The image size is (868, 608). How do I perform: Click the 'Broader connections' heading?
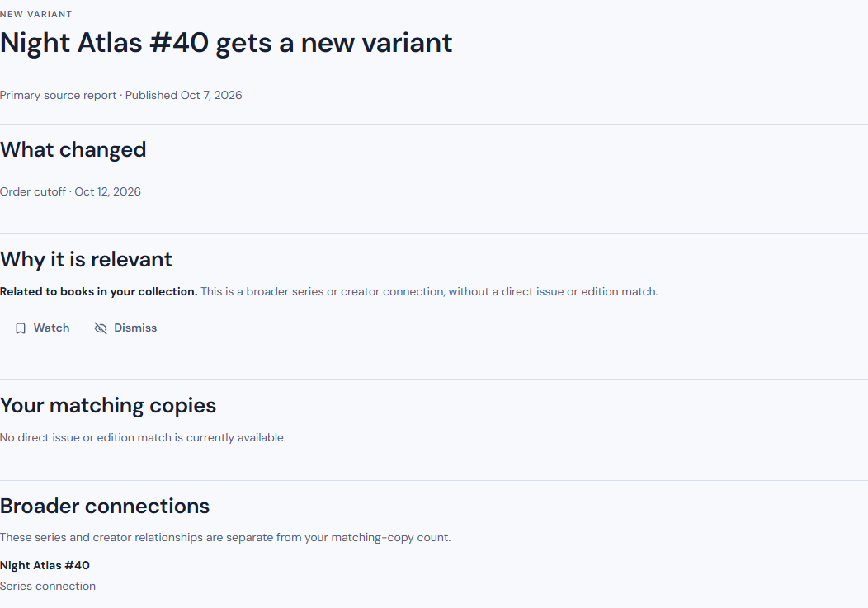click(x=105, y=506)
